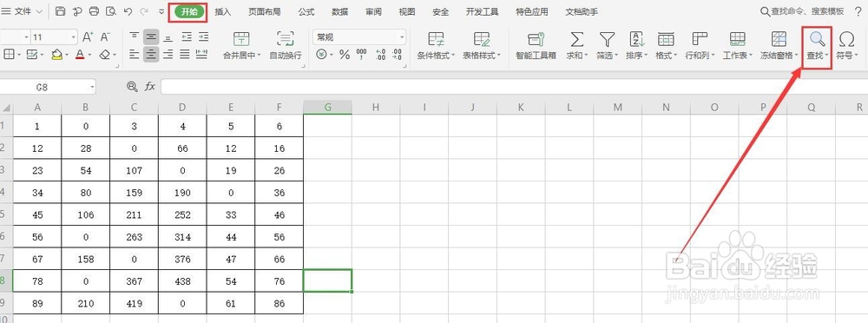Image resolution: width=868 pixels, height=323 pixels.
Task: Expand the quick access toolbar customize arrow
Action: (x=161, y=11)
